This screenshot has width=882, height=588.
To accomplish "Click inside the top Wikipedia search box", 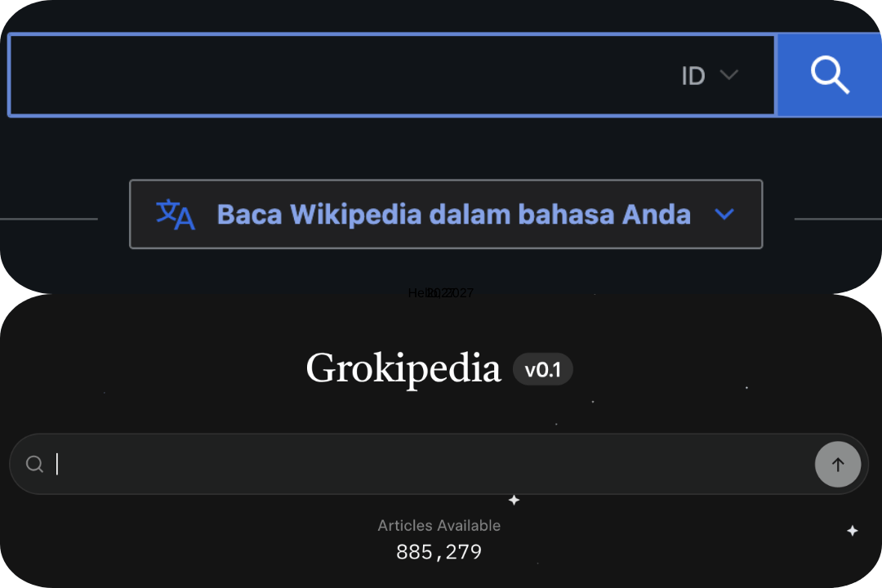I will pyautogui.click(x=327, y=74).
